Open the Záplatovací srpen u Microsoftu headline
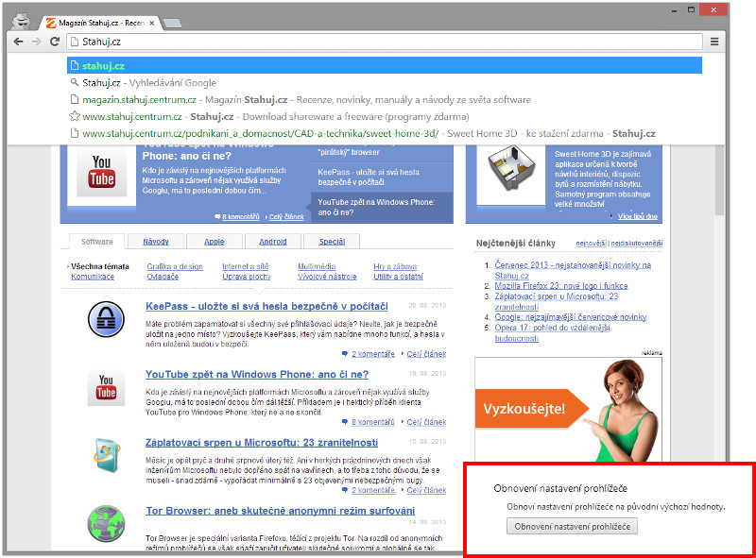 point(262,443)
